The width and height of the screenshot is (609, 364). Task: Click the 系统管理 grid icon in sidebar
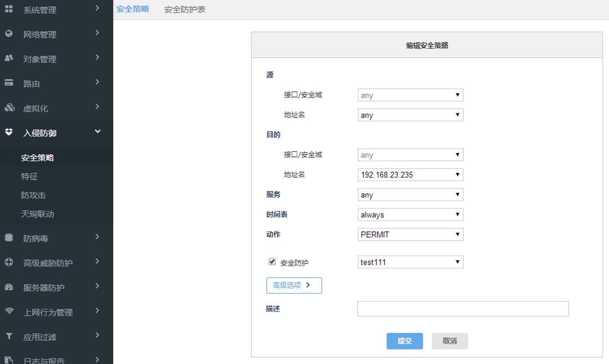pyautogui.click(x=9, y=9)
